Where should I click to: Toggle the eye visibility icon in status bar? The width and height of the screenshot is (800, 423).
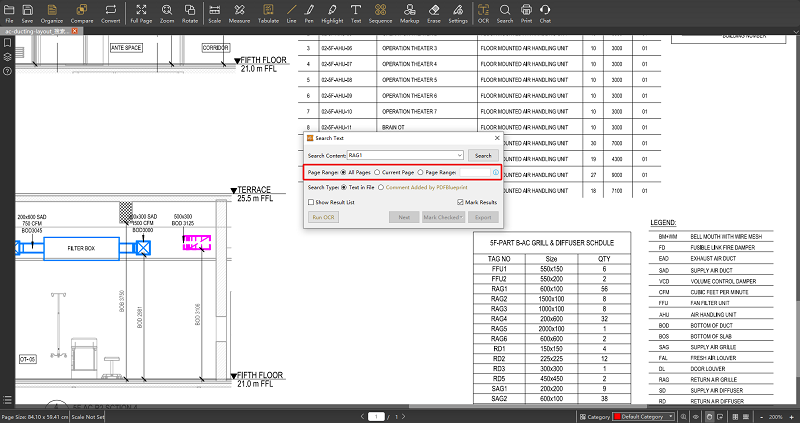click(x=695, y=417)
